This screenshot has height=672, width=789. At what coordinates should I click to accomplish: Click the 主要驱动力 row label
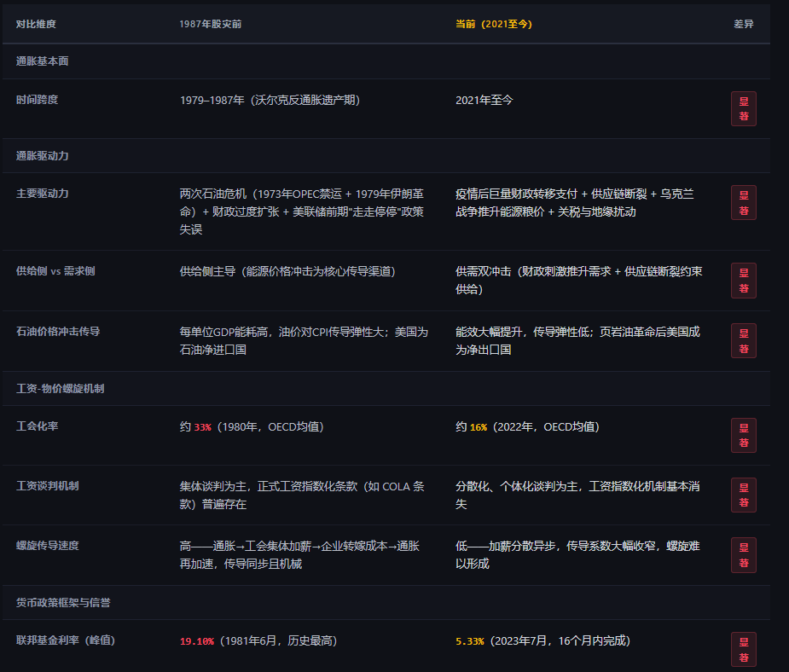tap(43, 194)
